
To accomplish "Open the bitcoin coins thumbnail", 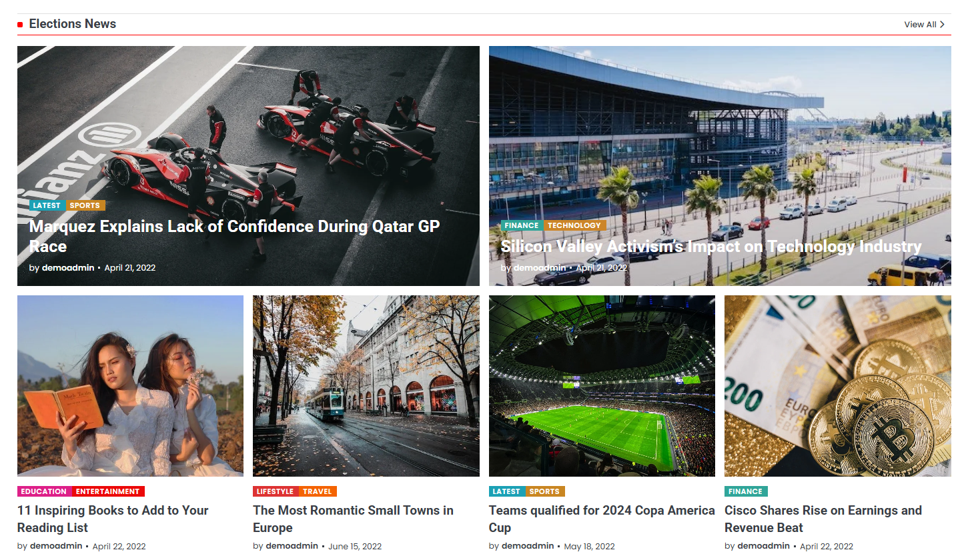I will click(x=838, y=386).
